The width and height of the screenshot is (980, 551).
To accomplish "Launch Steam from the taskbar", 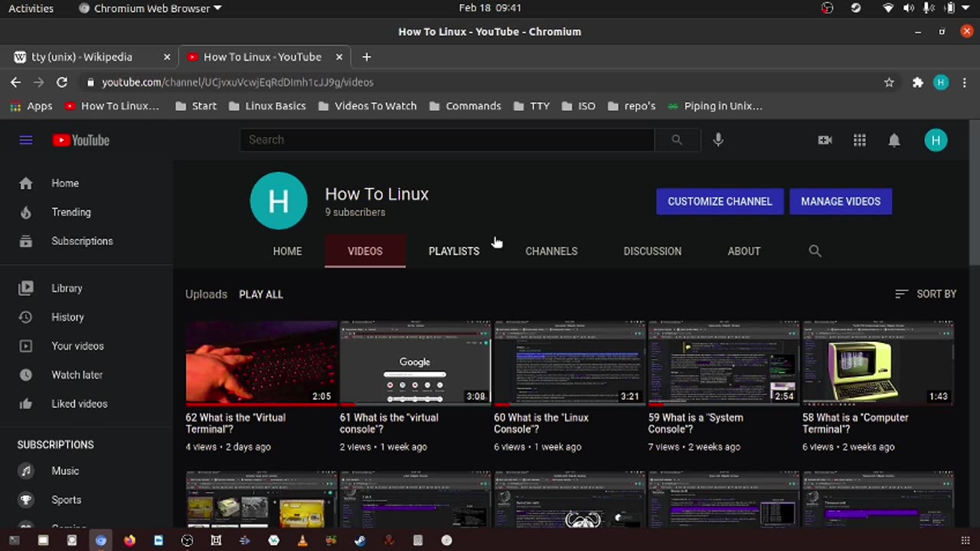I will [360, 540].
